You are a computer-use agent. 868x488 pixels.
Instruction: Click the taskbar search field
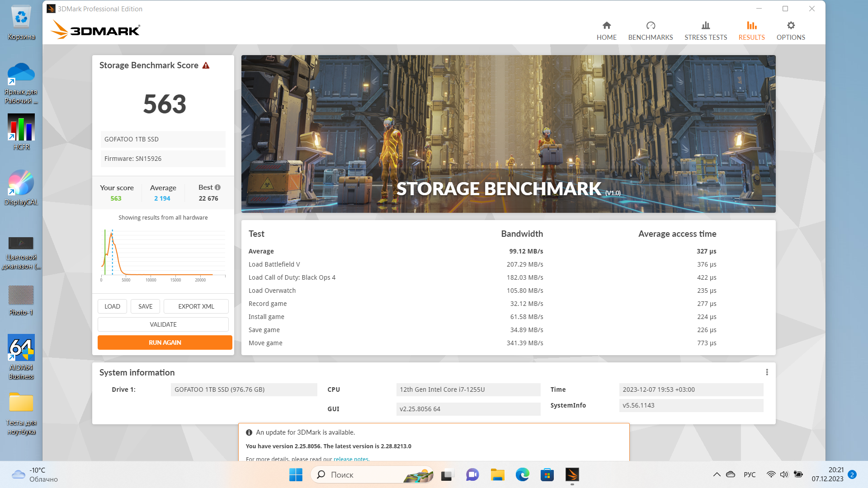tap(362, 474)
